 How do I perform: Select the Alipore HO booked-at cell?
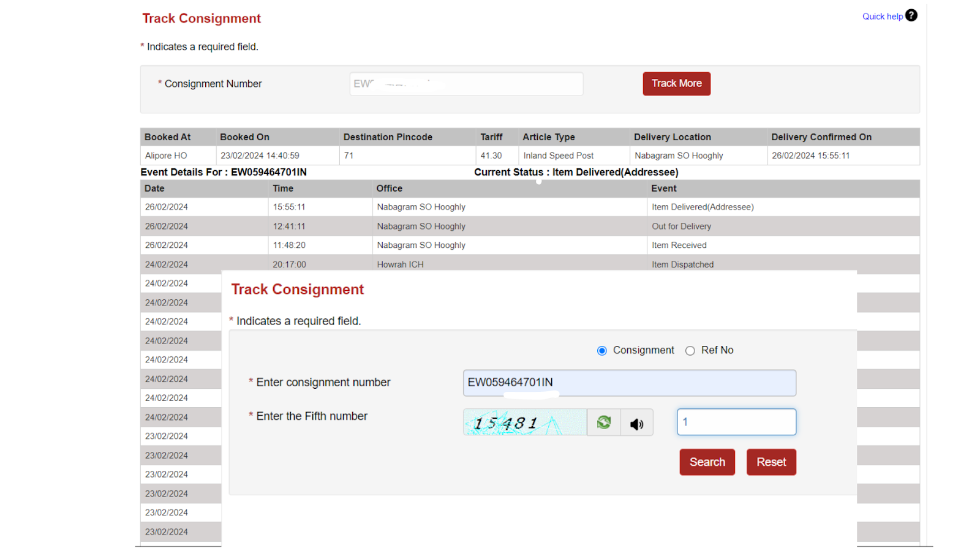[166, 156]
